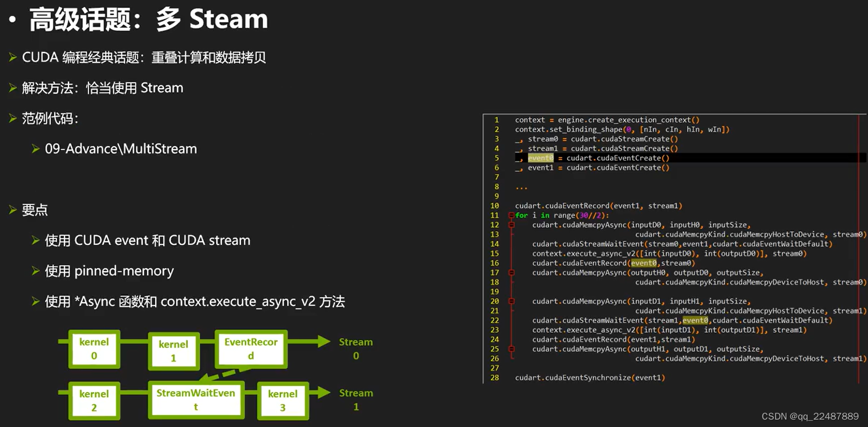Collapse fold marker at line 25 cudaMemcpyAsync outputH1
868x427 pixels.
tap(512, 349)
